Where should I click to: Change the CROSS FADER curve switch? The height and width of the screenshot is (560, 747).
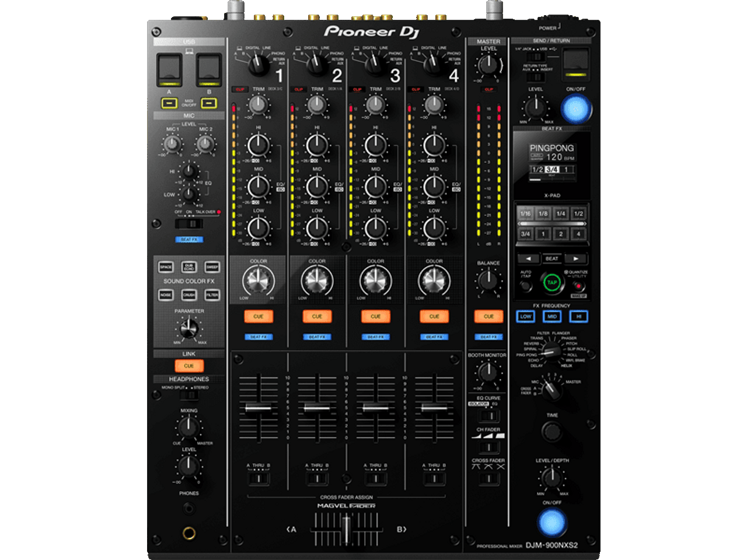click(488, 479)
